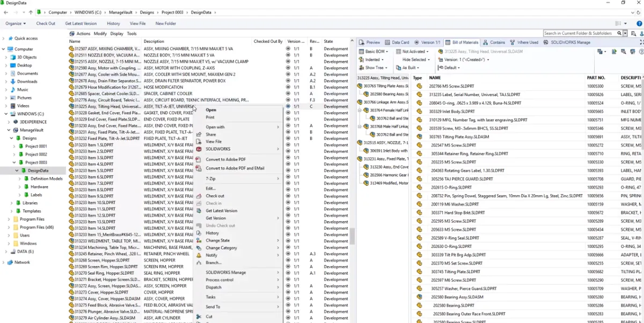The image size is (644, 323).
Task: Select Convert to Adobe PDF and EMail
Action: pos(235,168)
